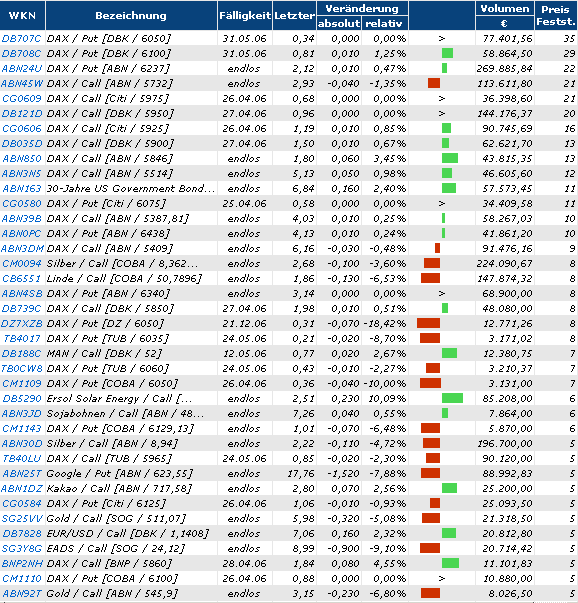
Task: Select the CM0094 Silber call link
Action: (22, 263)
